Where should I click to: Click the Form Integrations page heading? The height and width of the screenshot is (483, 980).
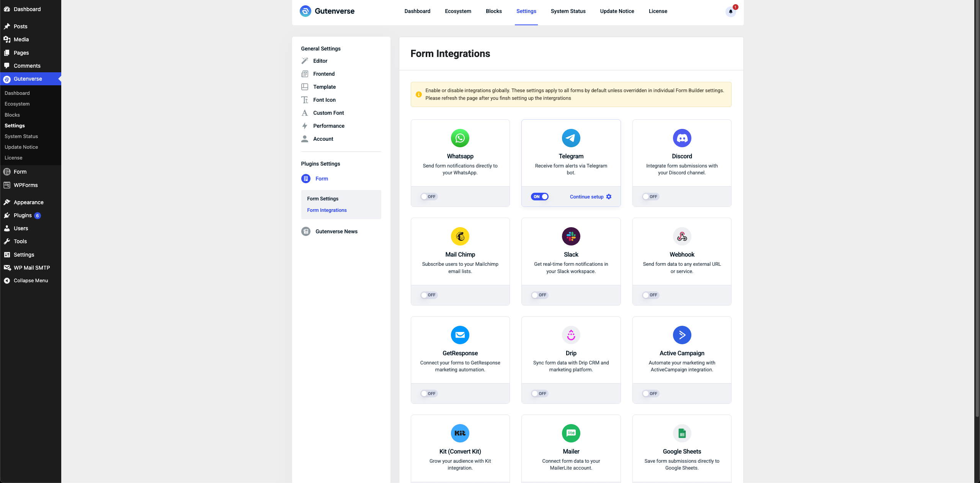pyautogui.click(x=450, y=54)
